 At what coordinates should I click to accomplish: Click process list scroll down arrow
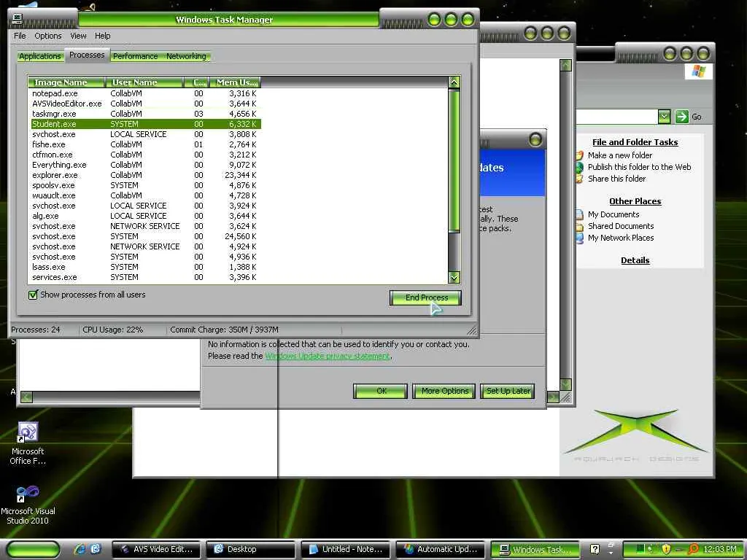tap(454, 276)
